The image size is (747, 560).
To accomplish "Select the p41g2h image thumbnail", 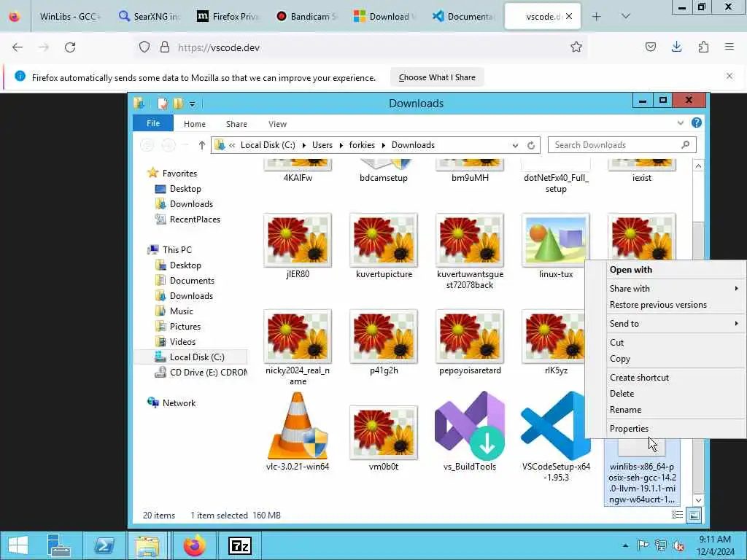I will [x=384, y=336].
